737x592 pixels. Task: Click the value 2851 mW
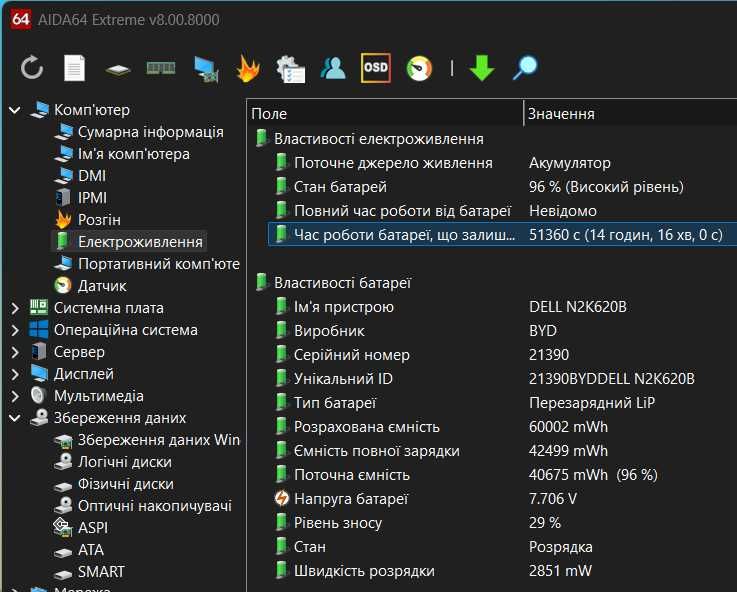coord(560,571)
